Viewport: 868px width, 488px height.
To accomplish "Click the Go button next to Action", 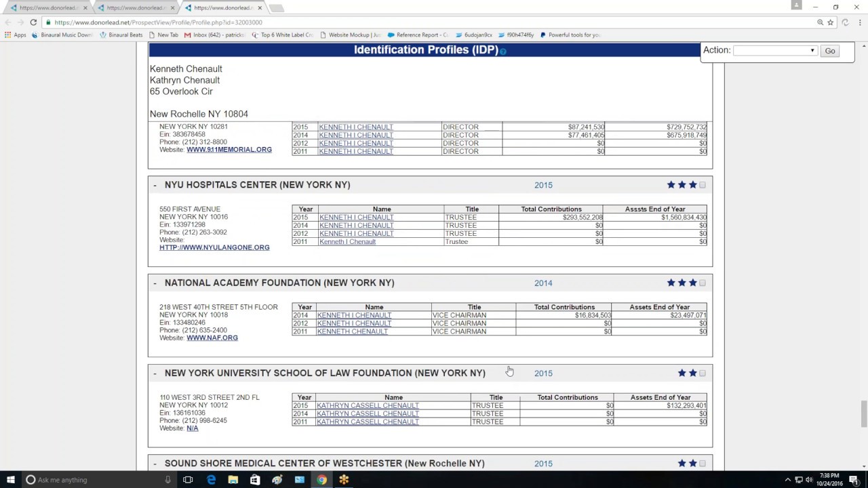I will pyautogui.click(x=830, y=51).
